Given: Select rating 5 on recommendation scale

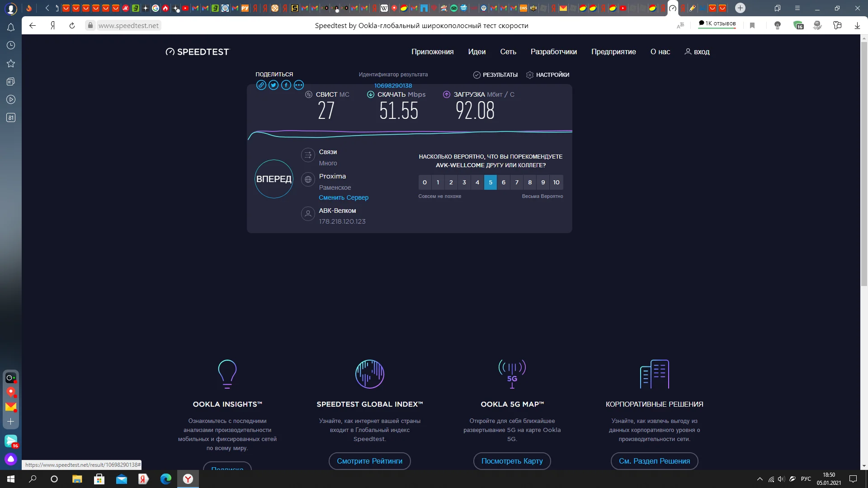Looking at the screenshot, I should 491,183.
